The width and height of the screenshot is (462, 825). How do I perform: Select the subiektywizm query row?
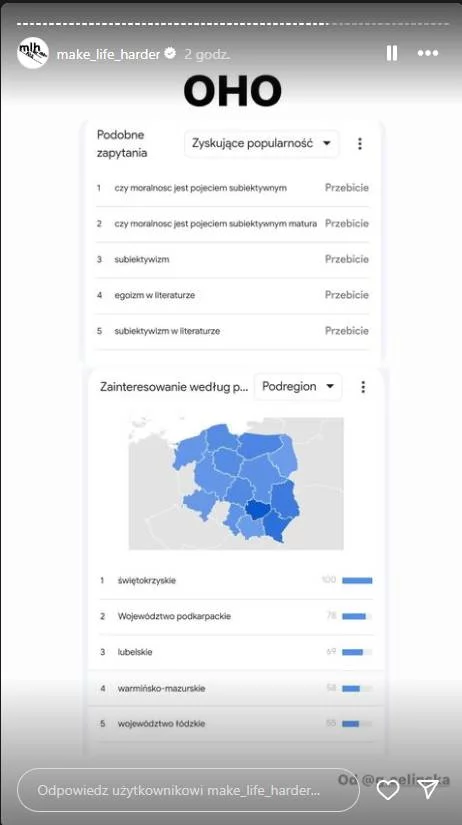coord(232,259)
